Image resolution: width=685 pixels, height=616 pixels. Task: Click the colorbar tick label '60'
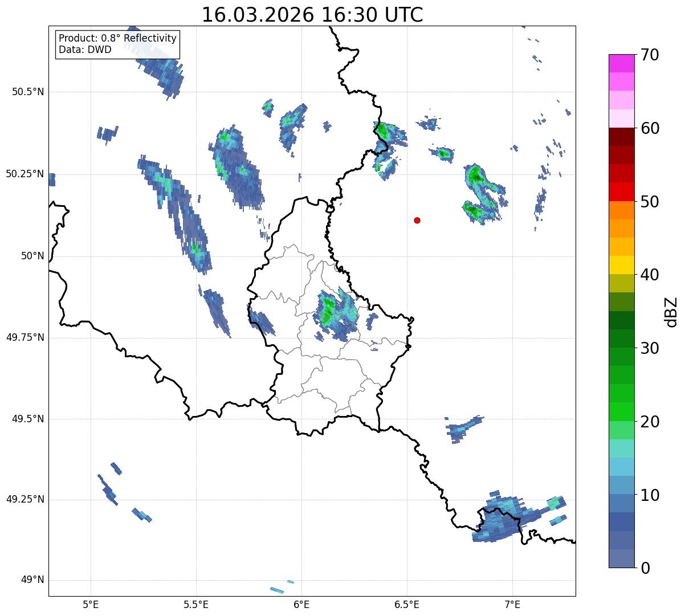click(650, 128)
